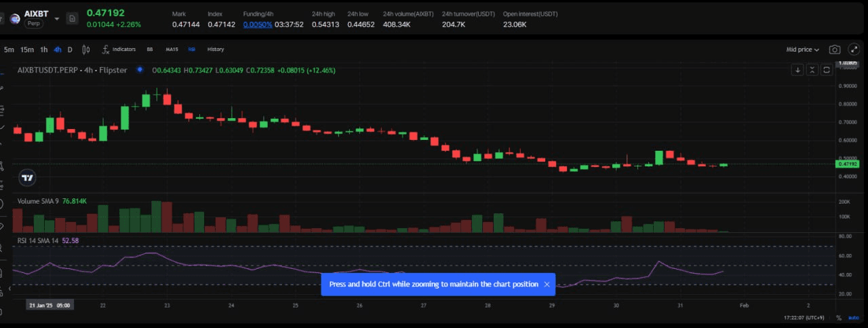This screenshot has height=328, width=868.
Task: Select the 15m timeframe
Action: pos(27,50)
